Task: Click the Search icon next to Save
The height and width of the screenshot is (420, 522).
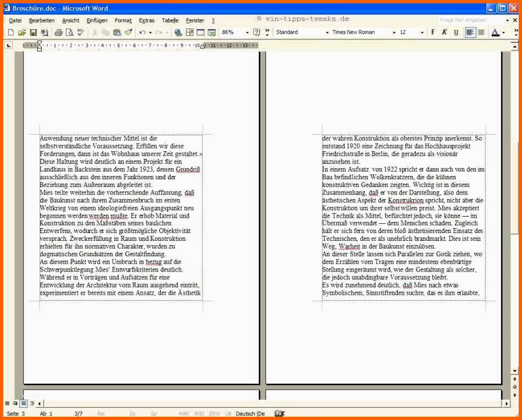Action: [x=45, y=32]
